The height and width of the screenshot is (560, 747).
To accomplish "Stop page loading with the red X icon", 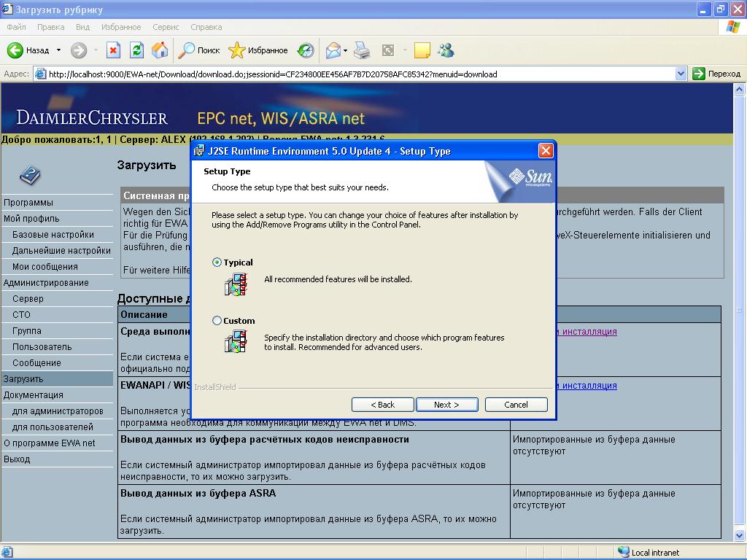I will 113,50.
